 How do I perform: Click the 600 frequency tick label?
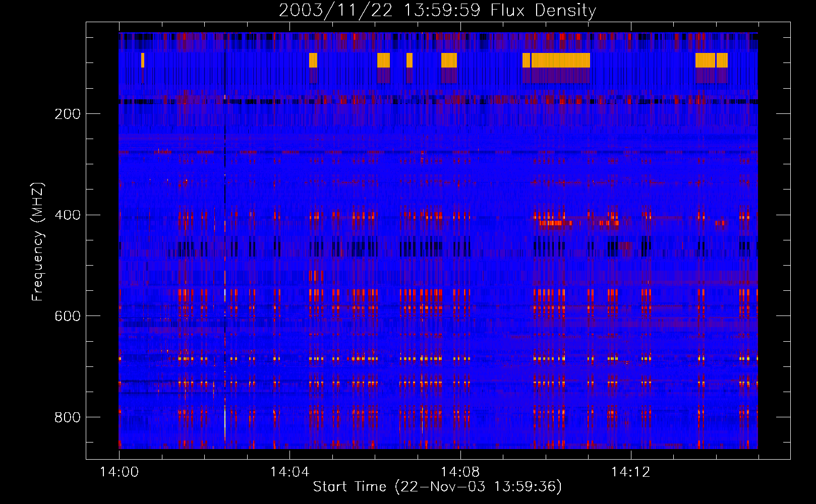click(x=68, y=316)
